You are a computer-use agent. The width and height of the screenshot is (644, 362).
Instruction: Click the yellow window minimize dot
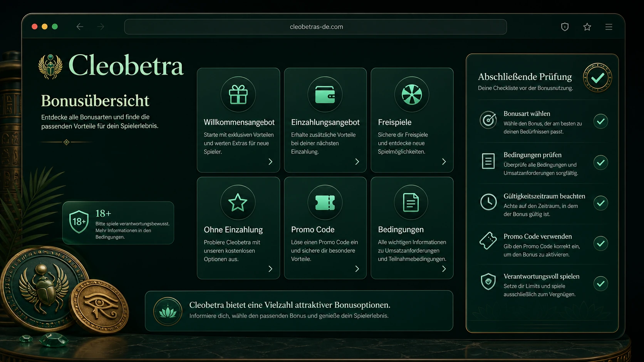pyautogui.click(x=45, y=27)
